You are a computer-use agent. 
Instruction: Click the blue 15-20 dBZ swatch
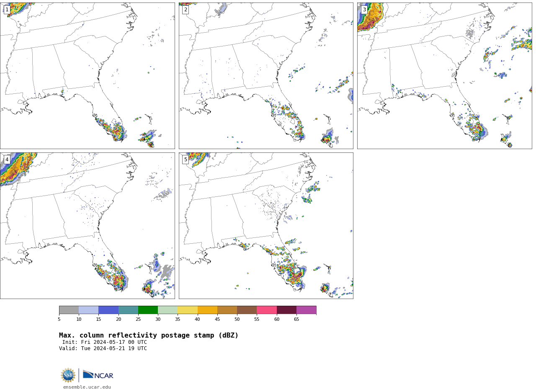click(x=108, y=310)
